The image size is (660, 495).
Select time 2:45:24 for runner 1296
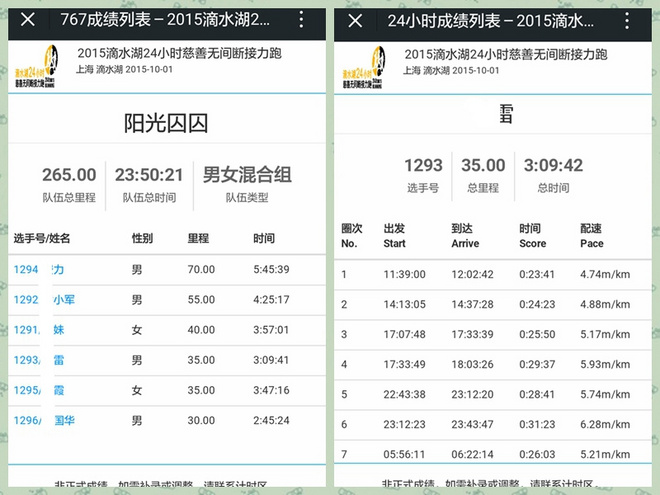pyautogui.click(x=271, y=420)
